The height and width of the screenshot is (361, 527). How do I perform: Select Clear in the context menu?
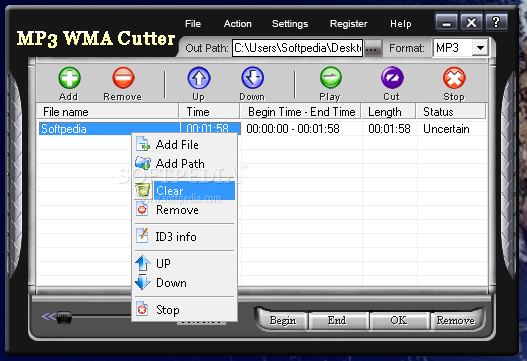click(x=185, y=191)
